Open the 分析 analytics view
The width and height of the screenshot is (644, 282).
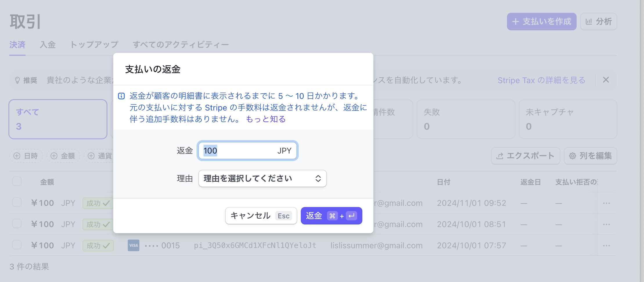599,21
